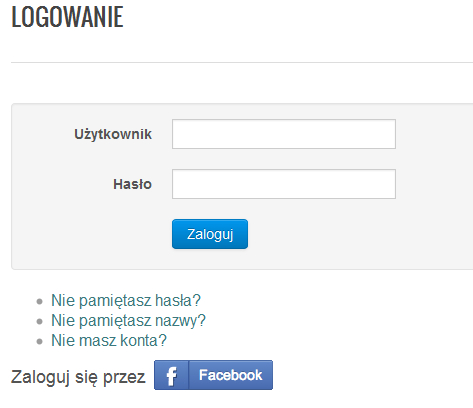473x408 pixels.
Task: Click the blue Zaloguj button
Action: [210, 234]
